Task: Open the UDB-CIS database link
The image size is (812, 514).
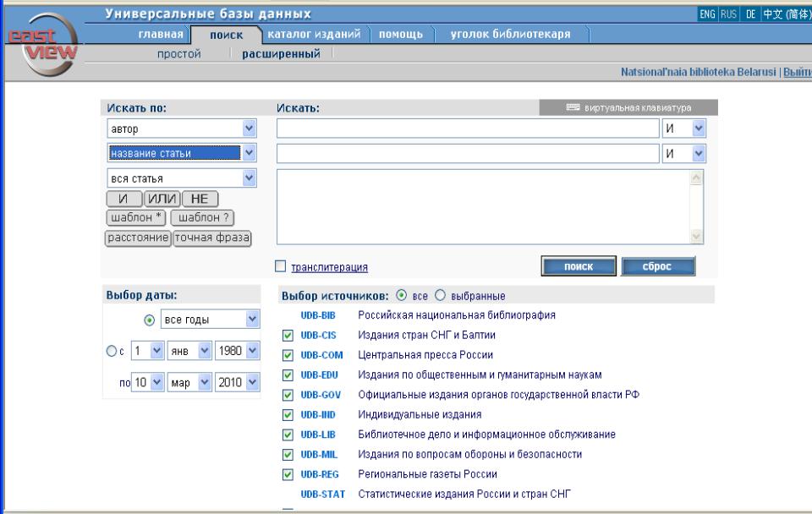Action: pos(319,336)
